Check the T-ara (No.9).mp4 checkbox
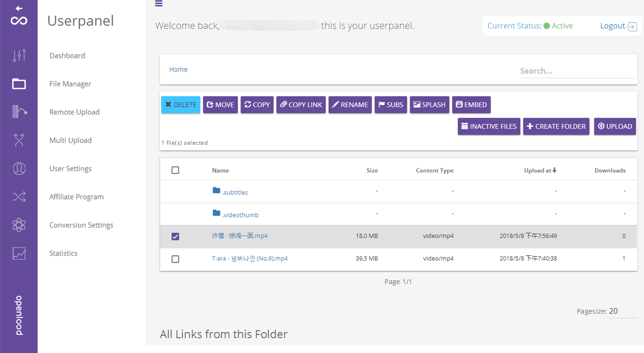 click(175, 259)
